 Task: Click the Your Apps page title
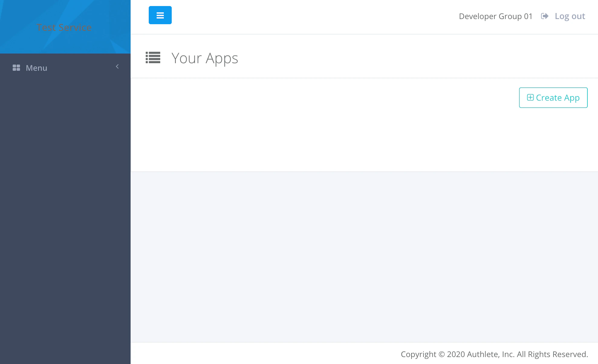[x=205, y=58]
